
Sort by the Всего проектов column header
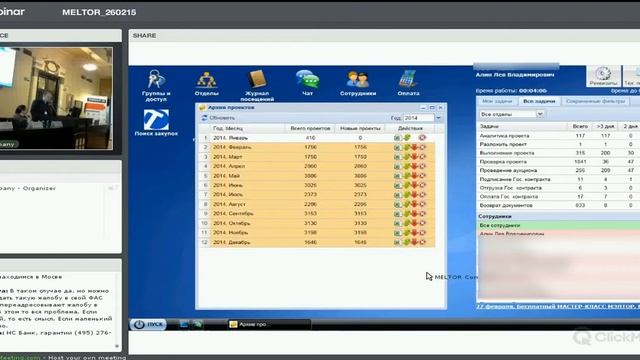click(310, 128)
